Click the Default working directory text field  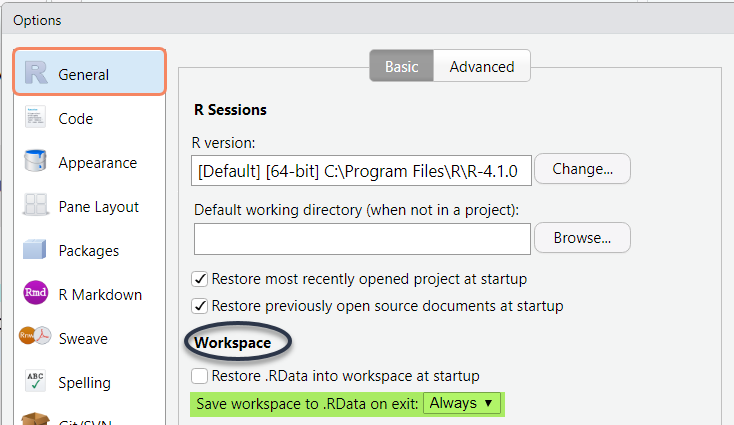tap(361, 239)
